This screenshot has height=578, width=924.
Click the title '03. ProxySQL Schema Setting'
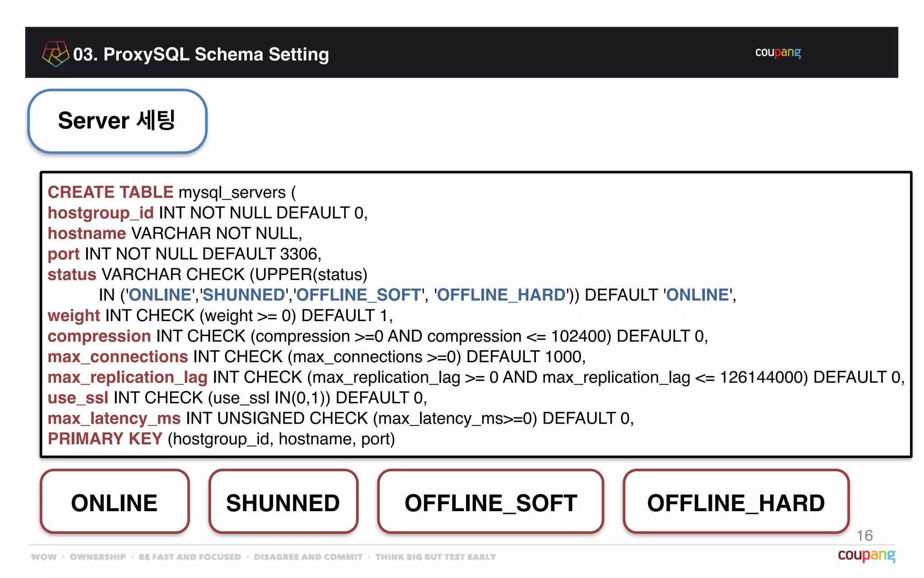[x=201, y=55]
